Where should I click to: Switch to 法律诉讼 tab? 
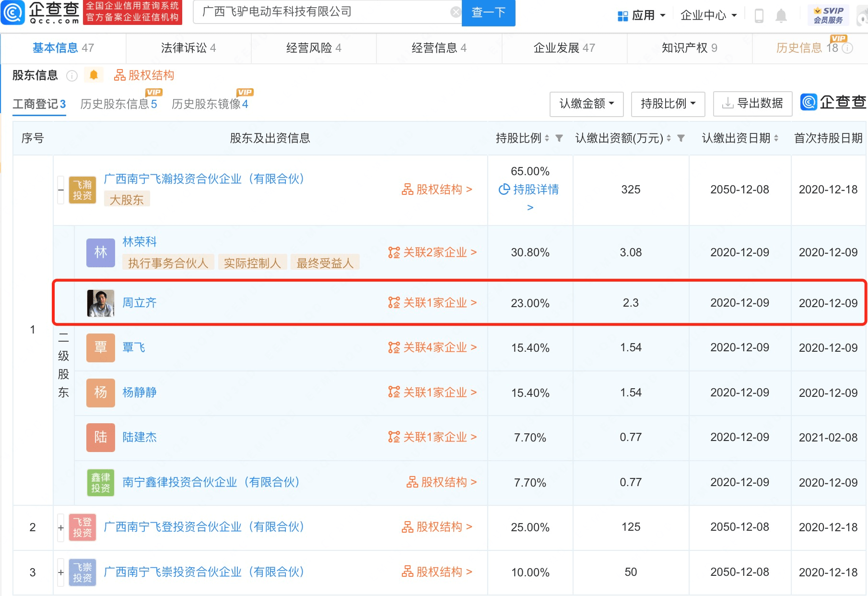pos(188,48)
